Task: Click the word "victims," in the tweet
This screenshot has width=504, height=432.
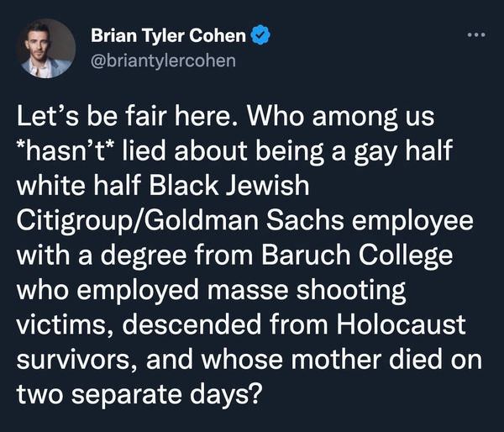Action: click(66, 325)
